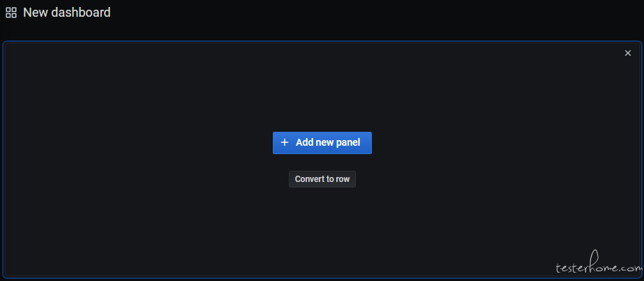Click the dashboards grid icon beside the title
The width and height of the screenshot is (644, 281).
pyautogui.click(x=11, y=13)
